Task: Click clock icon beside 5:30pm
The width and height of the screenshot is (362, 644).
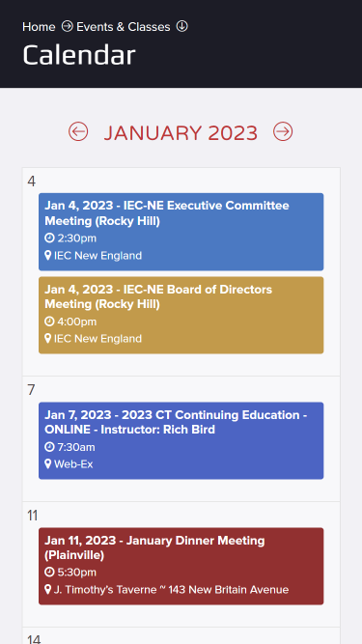Action: [x=49, y=573]
